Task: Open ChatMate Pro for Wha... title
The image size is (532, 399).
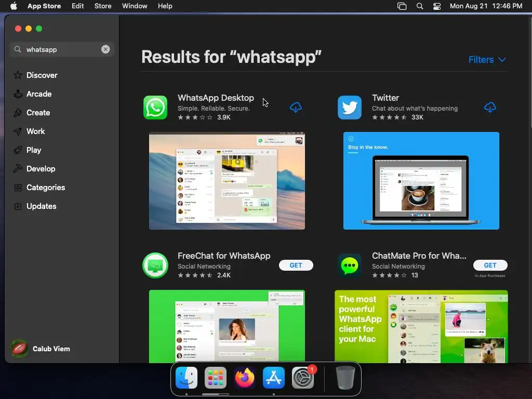Action: [419, 256]
